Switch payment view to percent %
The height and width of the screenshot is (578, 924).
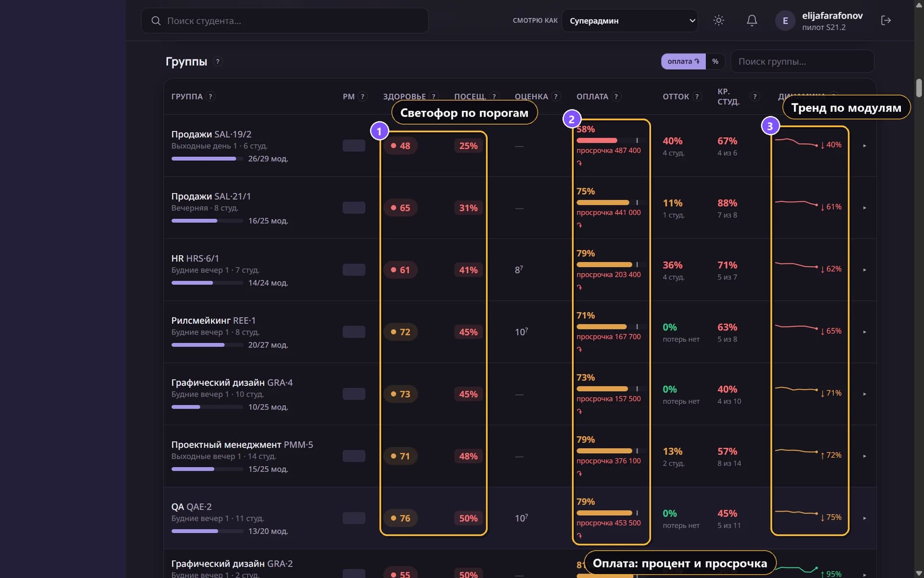tap(715, 61)
